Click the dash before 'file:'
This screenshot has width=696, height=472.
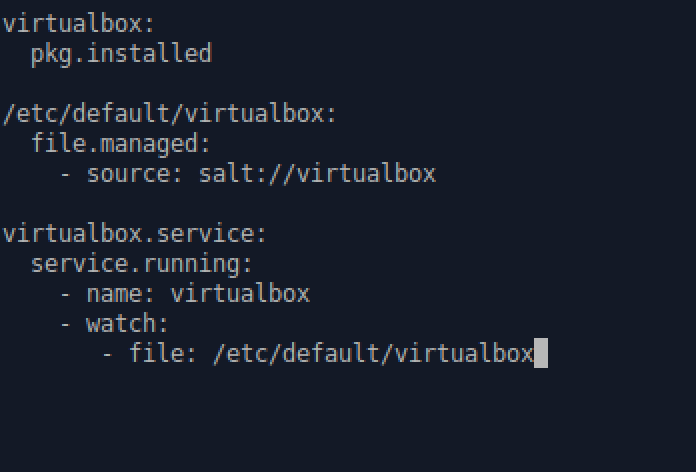pos(107,353)
